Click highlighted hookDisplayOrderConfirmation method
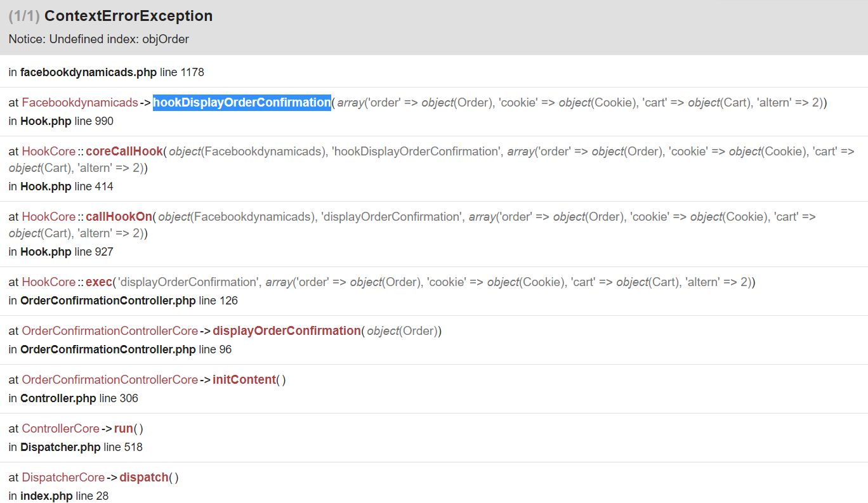This screenshot has width=868, height=503. click(x=242, y=103)
